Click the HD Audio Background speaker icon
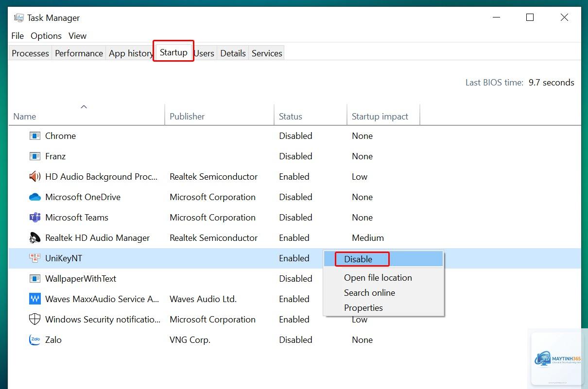This screenshot has height=389, width=588. (35, 177)
